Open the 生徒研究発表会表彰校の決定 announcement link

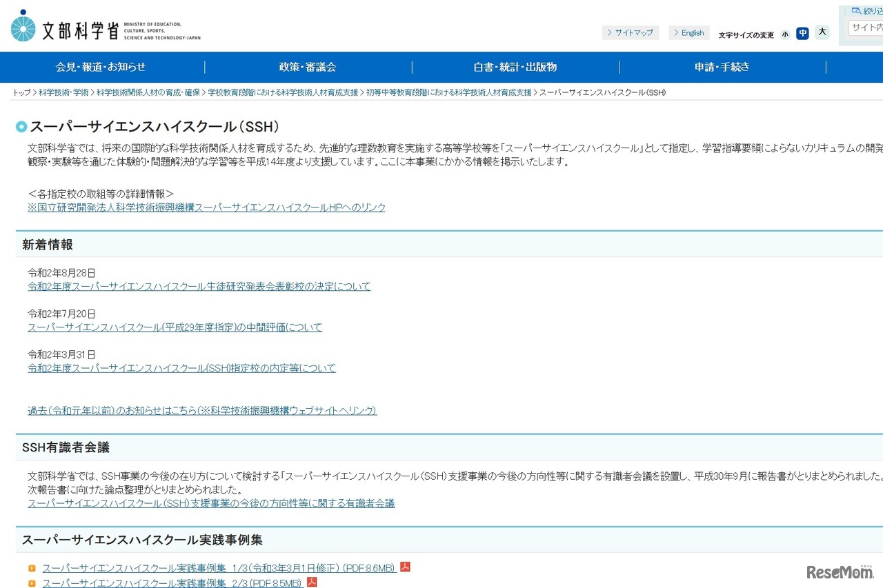coord(199,286)
